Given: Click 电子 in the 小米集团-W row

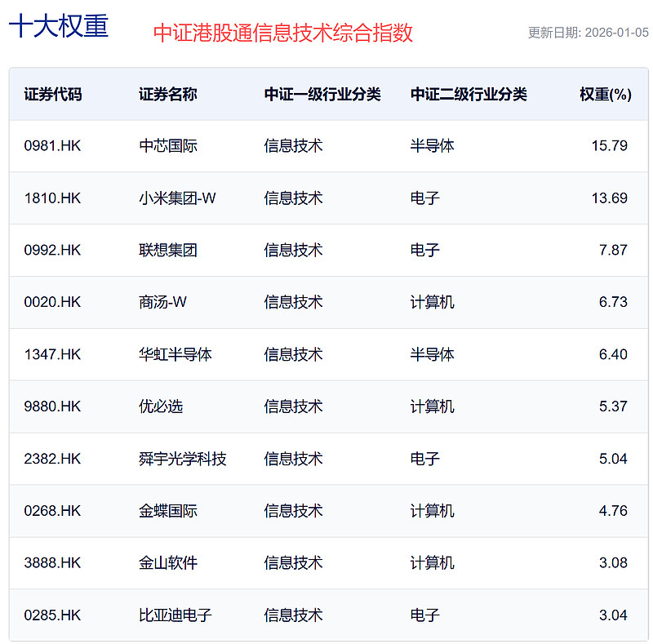Looking at the screenshot, I should point(424,198).
